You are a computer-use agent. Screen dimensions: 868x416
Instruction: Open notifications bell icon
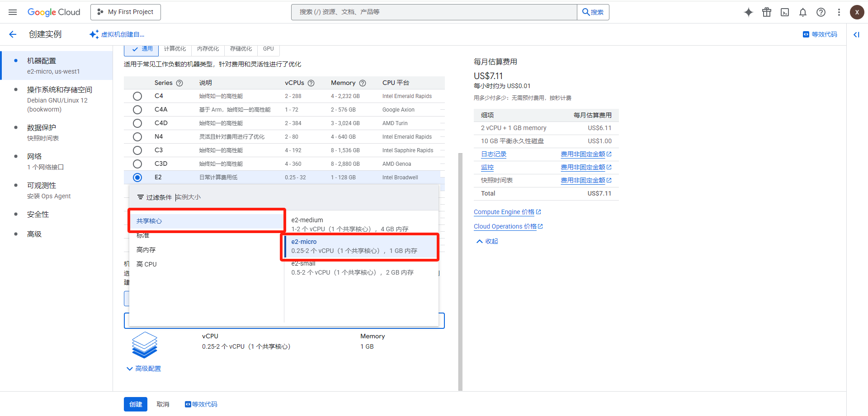803,12
